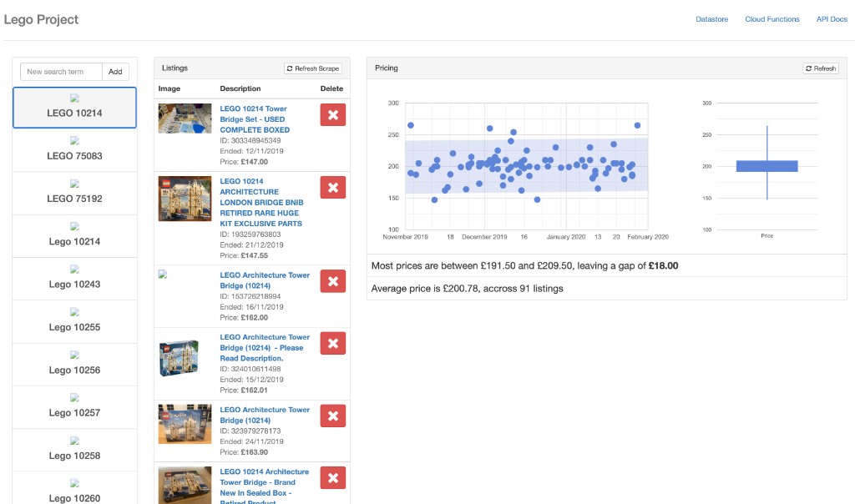This screenshot has height=504, width=855.
Task: Click the Refresh Scrape button in Listings
Action: pos(313,68)
